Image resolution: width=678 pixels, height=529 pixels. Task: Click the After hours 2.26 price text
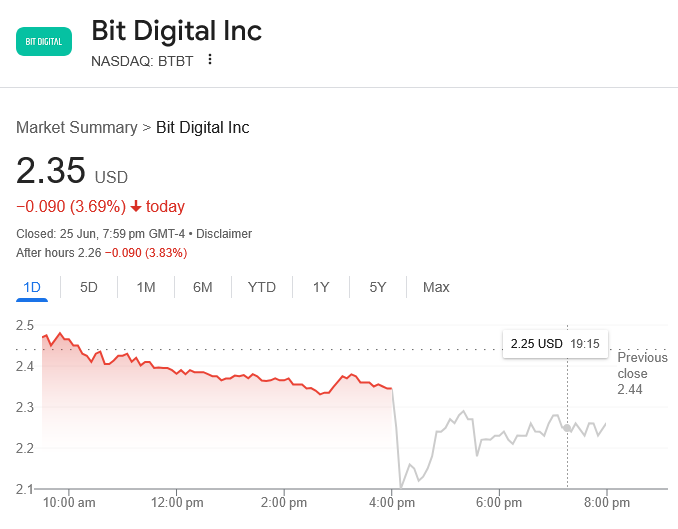[59, 252]
